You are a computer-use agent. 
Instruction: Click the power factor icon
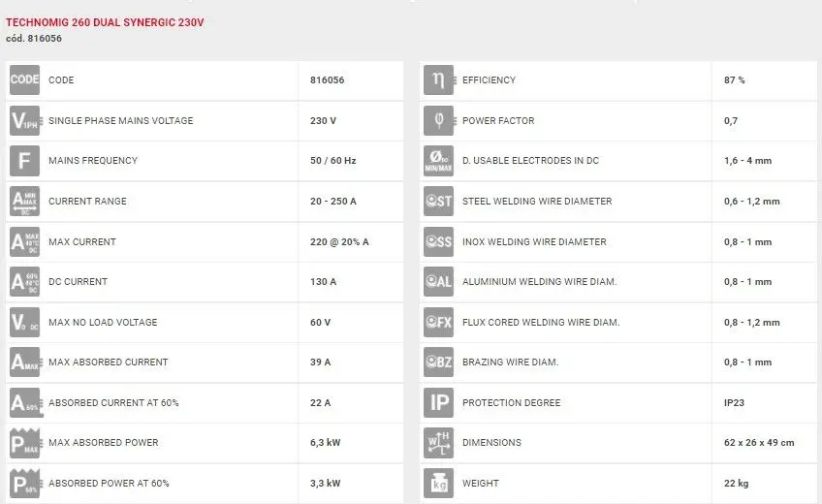438,121
